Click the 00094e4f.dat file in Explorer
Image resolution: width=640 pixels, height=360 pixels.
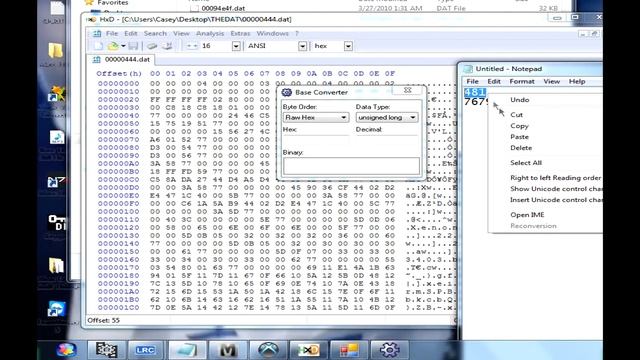pyautogui.click(x=223, y=8)
